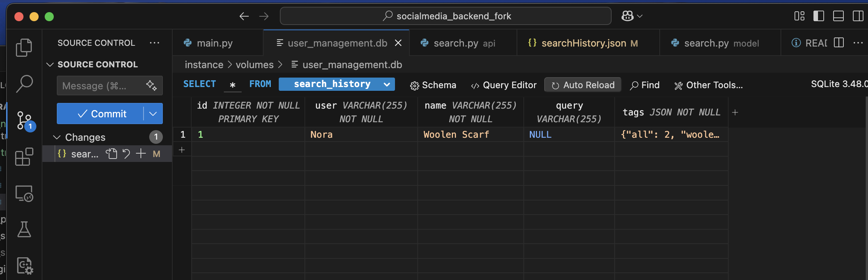The height and width of the screenshot is (280, 868).
Task: Stage changes with the plus icon
Action: [x=141, y=154]
